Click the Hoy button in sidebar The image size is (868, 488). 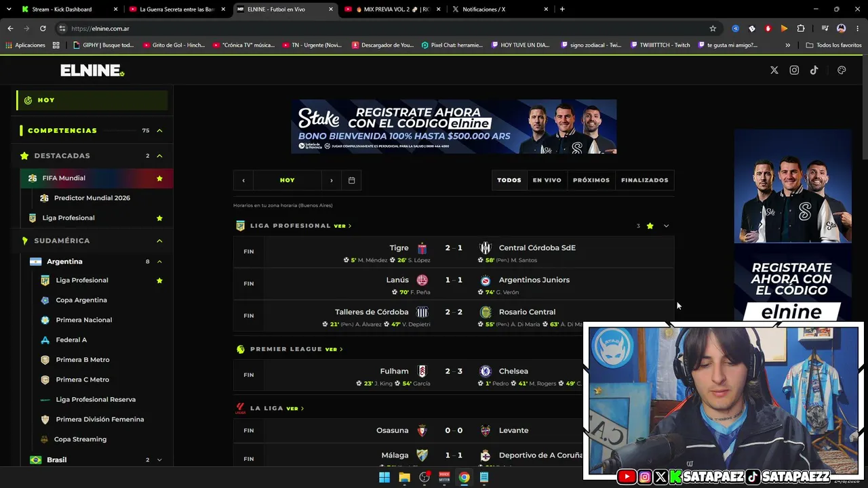[92, 100]
